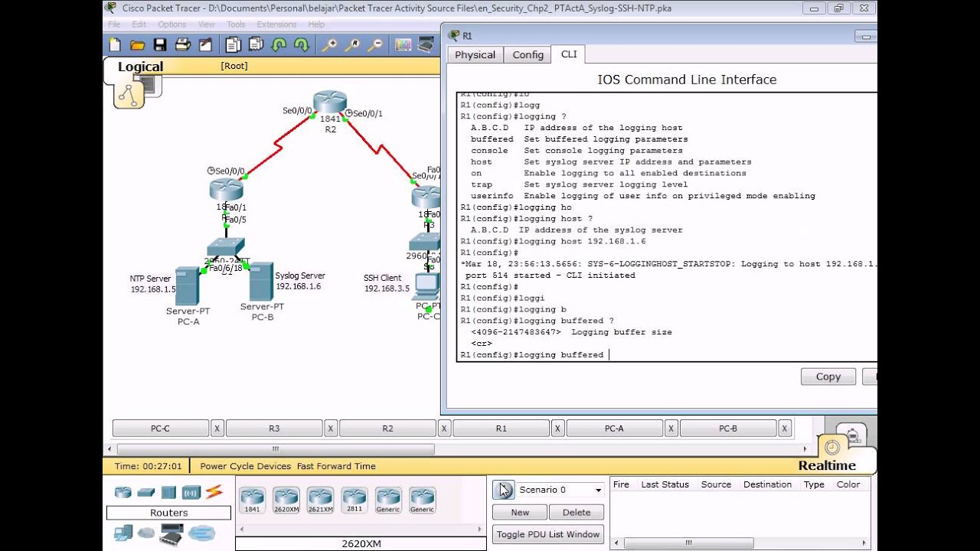This screenshot has width=980, height=551.
Task: Click the Print toolbar icon
Action: [182, 45]
